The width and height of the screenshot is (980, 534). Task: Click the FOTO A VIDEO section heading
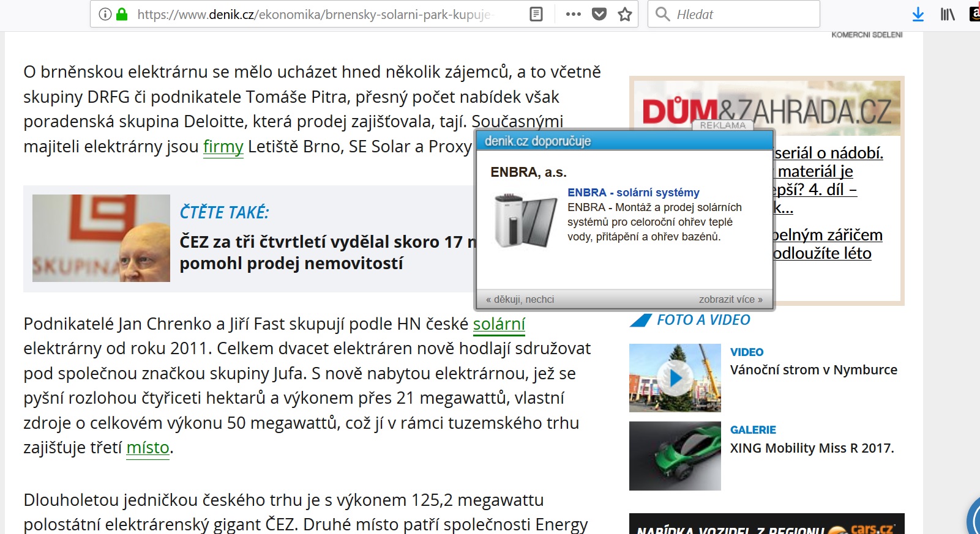click(703, 320)
